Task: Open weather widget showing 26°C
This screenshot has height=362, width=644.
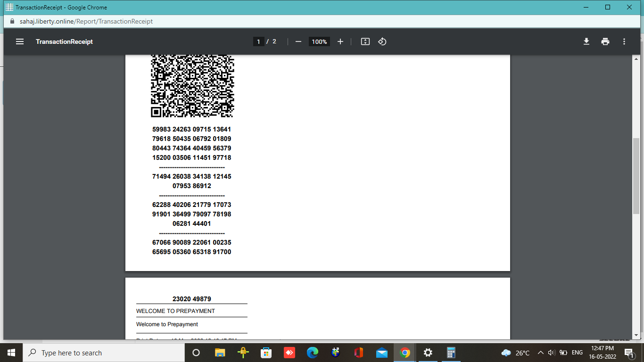Action: 515,353
